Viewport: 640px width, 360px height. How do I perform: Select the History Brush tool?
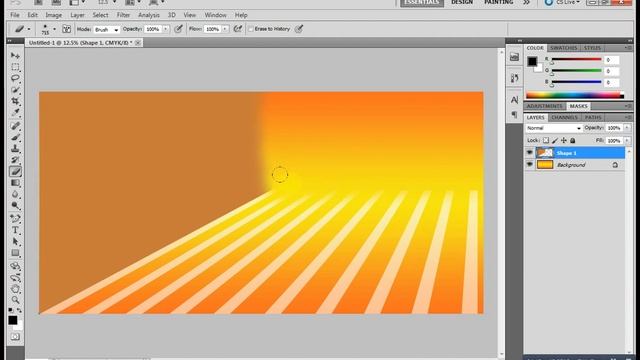(16, 160)
